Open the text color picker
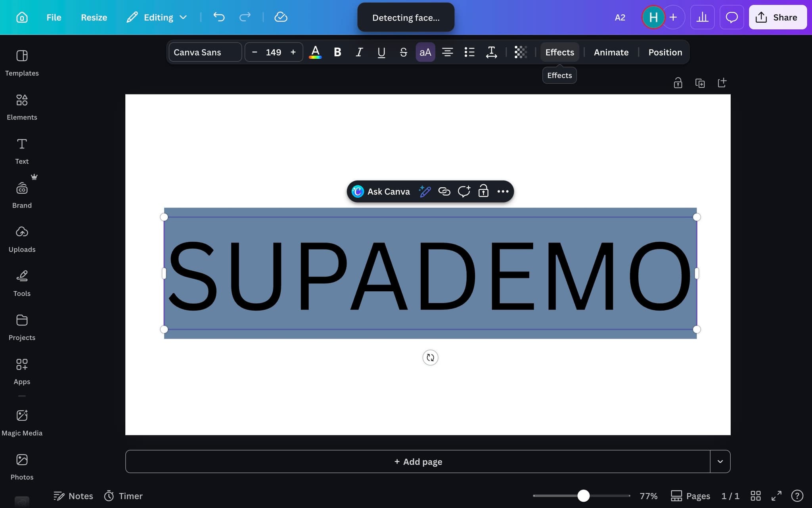This screenshot has height=508, width=812. point(315,52)
